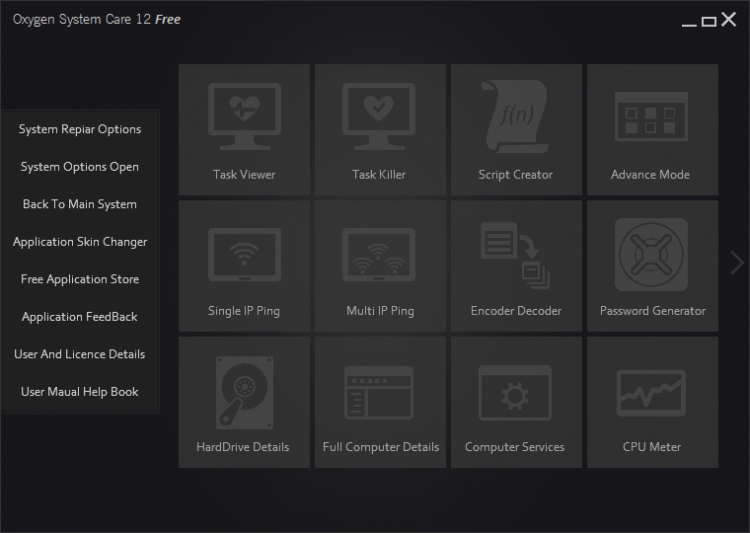Image resolution: width=750 pixels, height=533 pixels.
Task: Open the Password Generator vault icon
Action: pos(651,255)
